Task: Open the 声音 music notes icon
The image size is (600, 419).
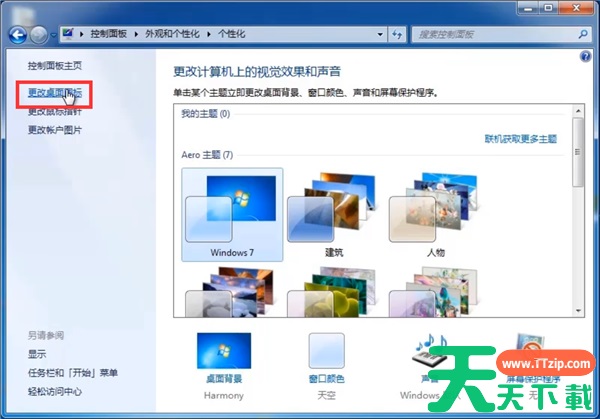Action: 430,350
